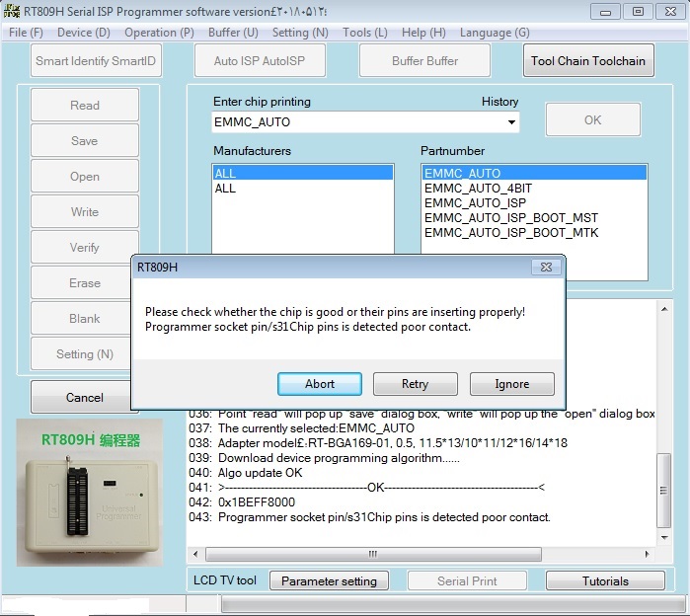690x616 pixels.
Task: Click the RT809H programmer device image
Action: coord(90,493)
